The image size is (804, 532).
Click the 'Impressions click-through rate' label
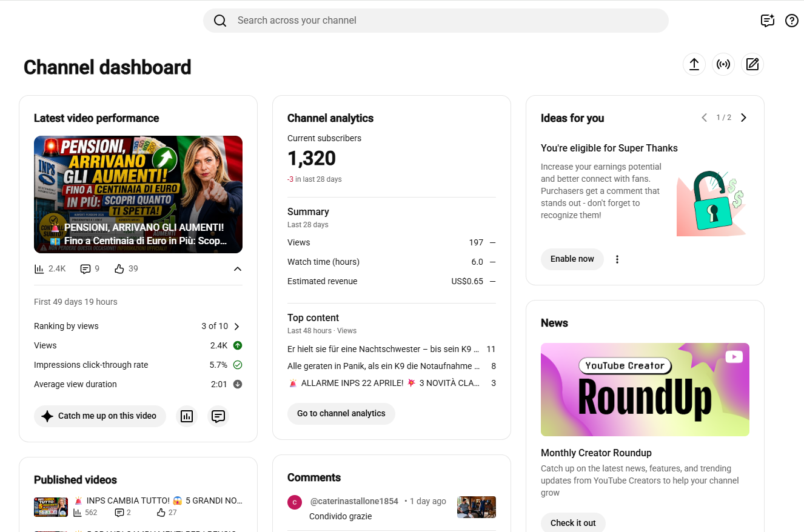tap(91, 365)
